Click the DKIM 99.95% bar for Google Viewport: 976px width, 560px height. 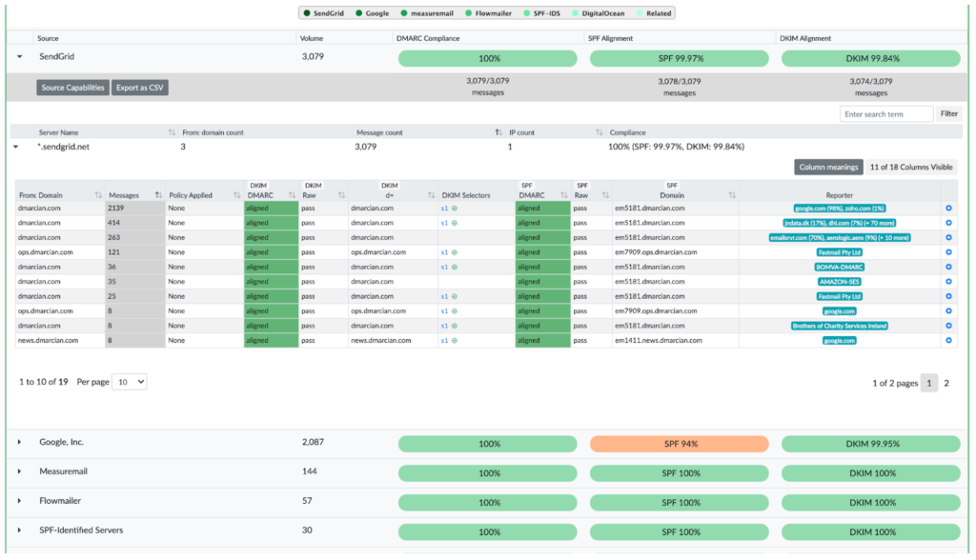click(871, 444)
